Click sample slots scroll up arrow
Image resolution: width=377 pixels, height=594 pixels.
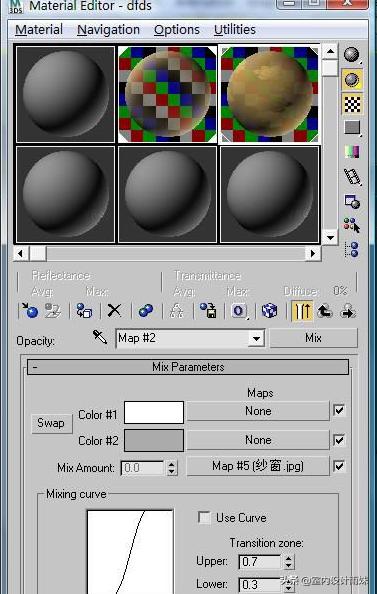pos(330,52)
